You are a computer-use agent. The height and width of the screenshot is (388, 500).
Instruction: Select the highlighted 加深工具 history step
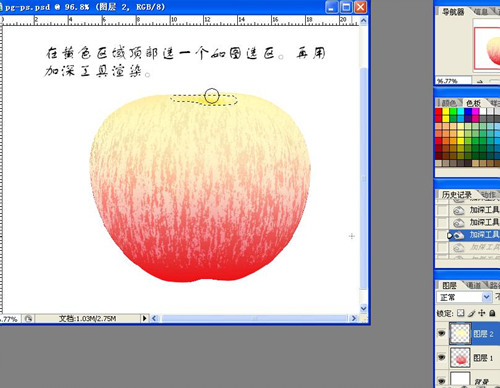pos(475,235)
